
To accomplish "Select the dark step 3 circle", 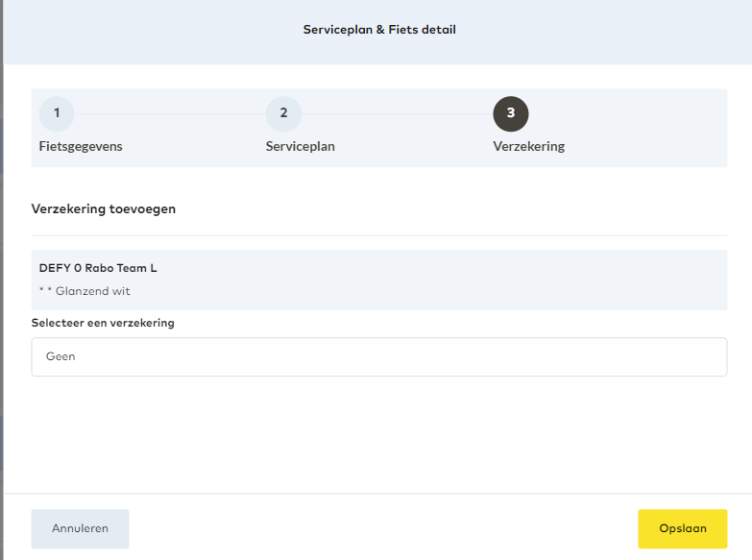I will [510, 113].
